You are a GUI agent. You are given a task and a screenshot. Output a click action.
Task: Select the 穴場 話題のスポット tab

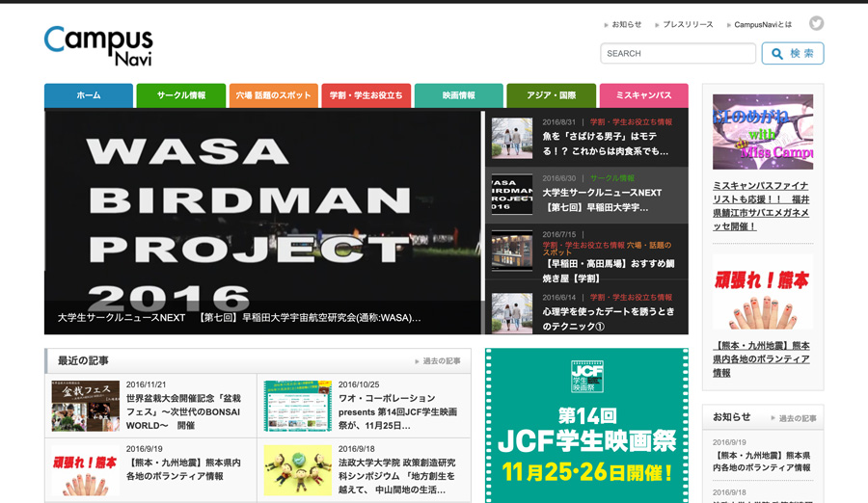(x=274, y=95)
